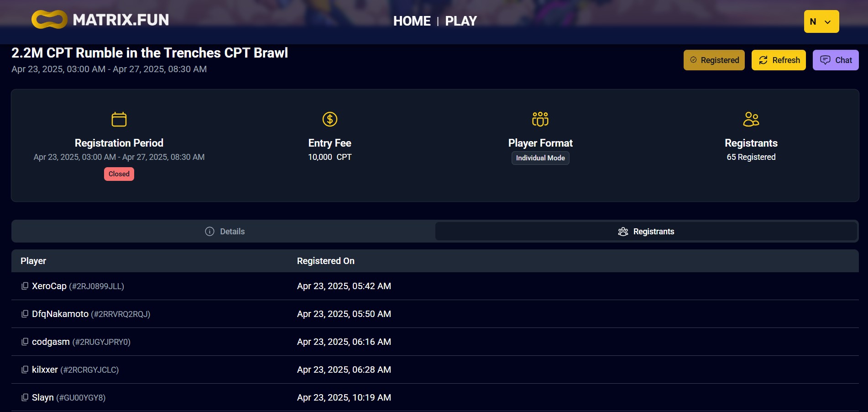The width and height of the screenshot is (868, 412).
Task: Switch to the Registrants tab
Action: [x=646, y=232]
